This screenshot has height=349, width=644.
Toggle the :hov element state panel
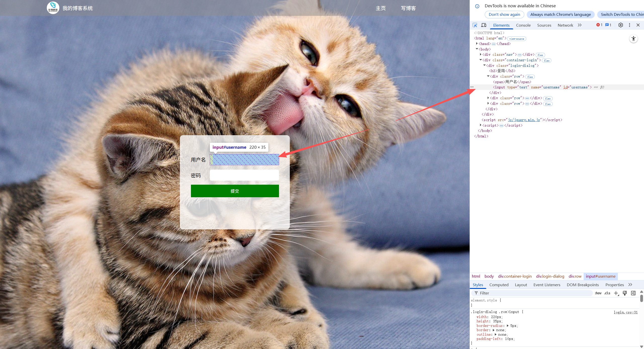[598, 293]
